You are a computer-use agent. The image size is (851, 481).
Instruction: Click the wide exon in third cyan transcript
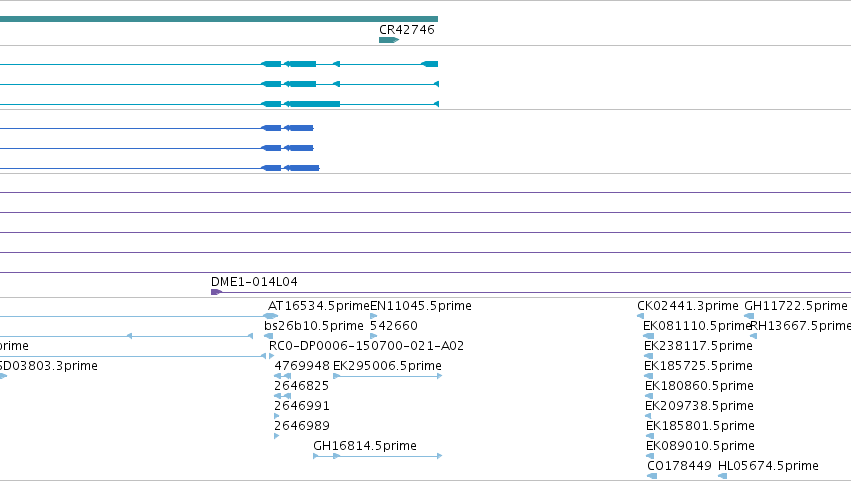point(313,104)
